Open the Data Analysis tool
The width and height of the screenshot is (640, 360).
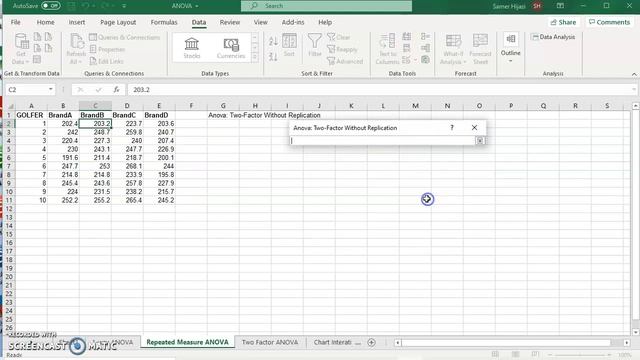[x=553, y=37]
